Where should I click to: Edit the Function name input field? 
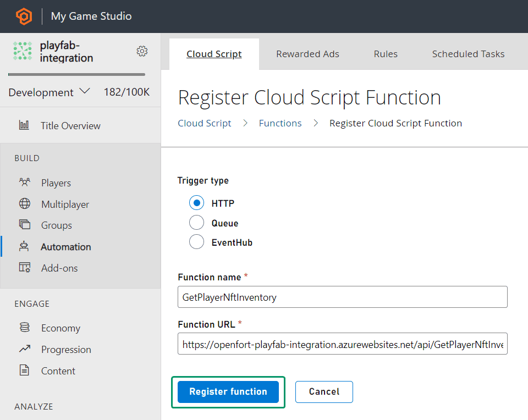click(x=342, y=297)
